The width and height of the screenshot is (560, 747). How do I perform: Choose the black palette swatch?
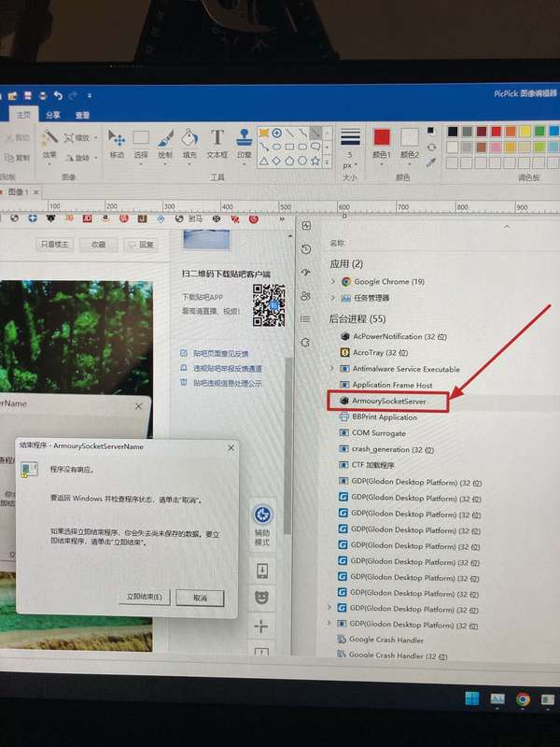click(453, 132)
